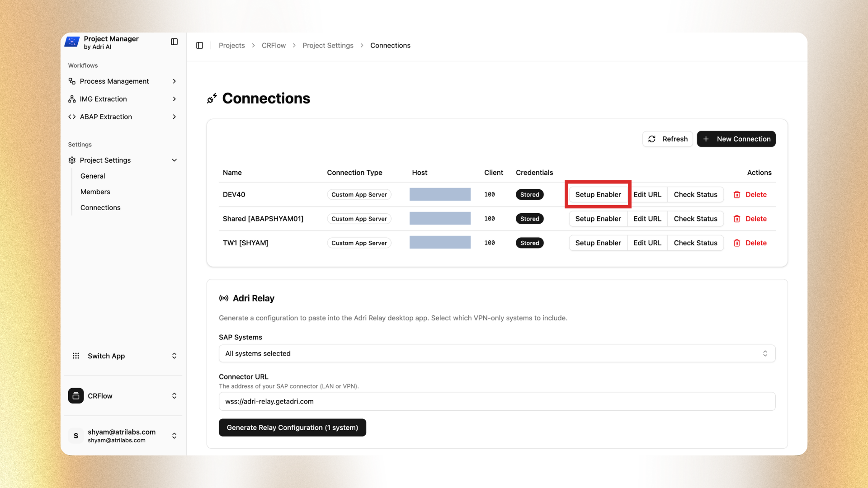
Task: Click the Switch App grid icon
Action: click(76, 356)
